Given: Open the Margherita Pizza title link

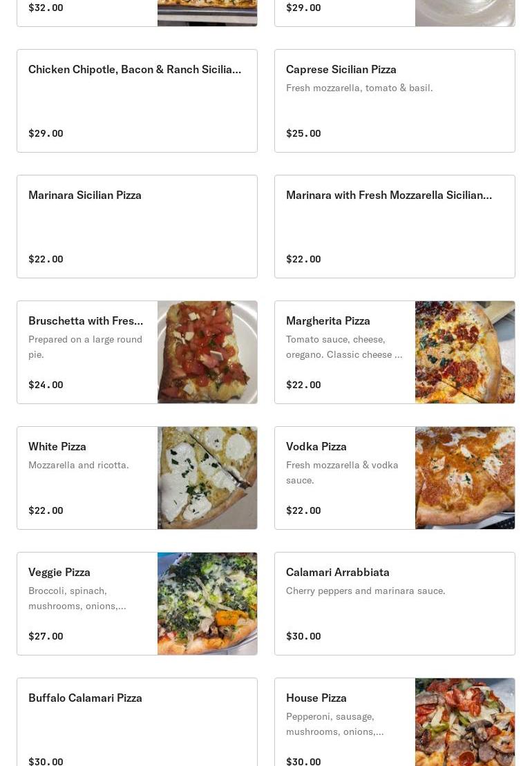Looking at the screenshot, I should (x=328, y=320).
